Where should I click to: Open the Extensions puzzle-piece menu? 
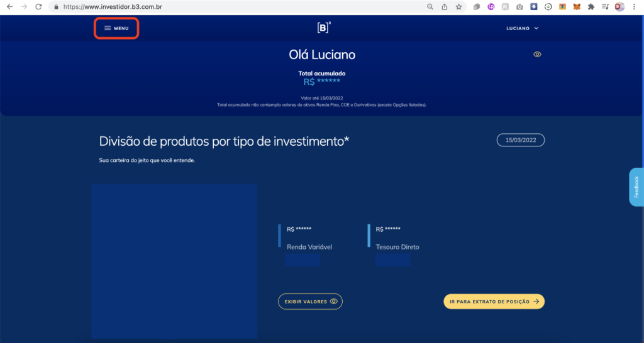point(591,7)
